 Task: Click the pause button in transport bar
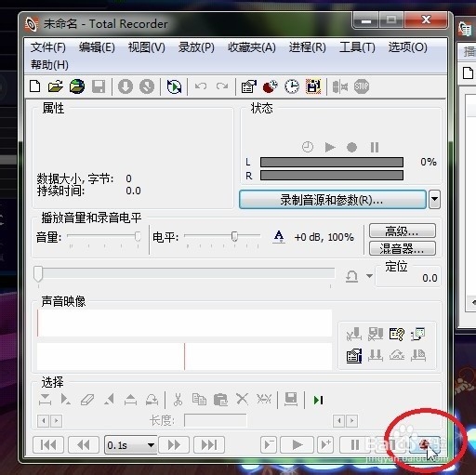355,444
